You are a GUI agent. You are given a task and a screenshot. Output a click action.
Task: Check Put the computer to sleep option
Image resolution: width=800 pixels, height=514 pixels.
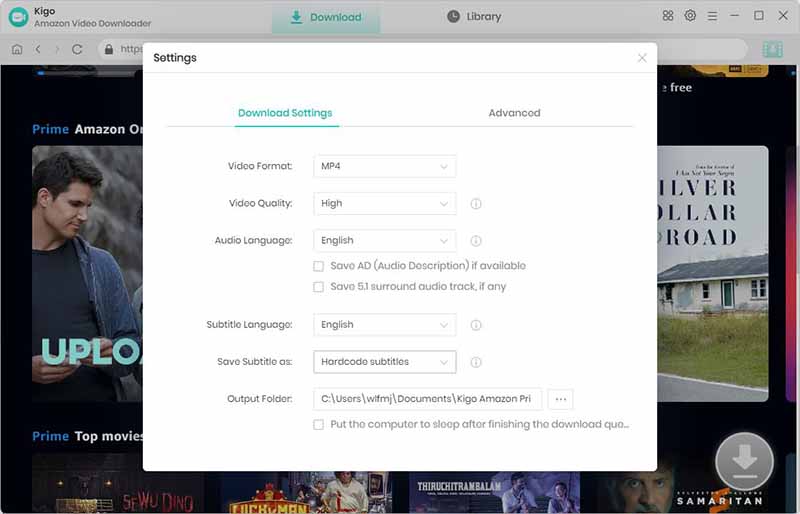[x=318, y=425]
